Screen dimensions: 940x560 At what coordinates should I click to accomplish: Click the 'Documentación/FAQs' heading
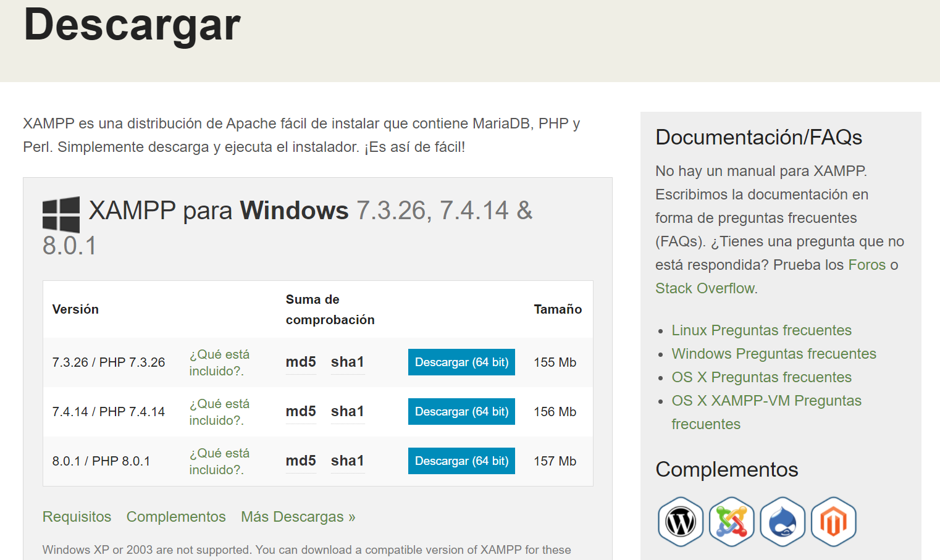tap(758, 137)
